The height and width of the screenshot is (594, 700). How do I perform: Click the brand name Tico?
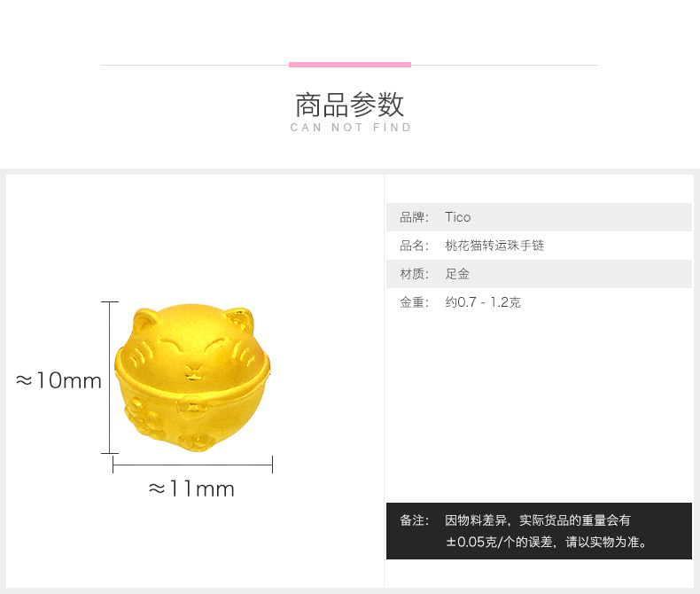click(x=457, y=217)
